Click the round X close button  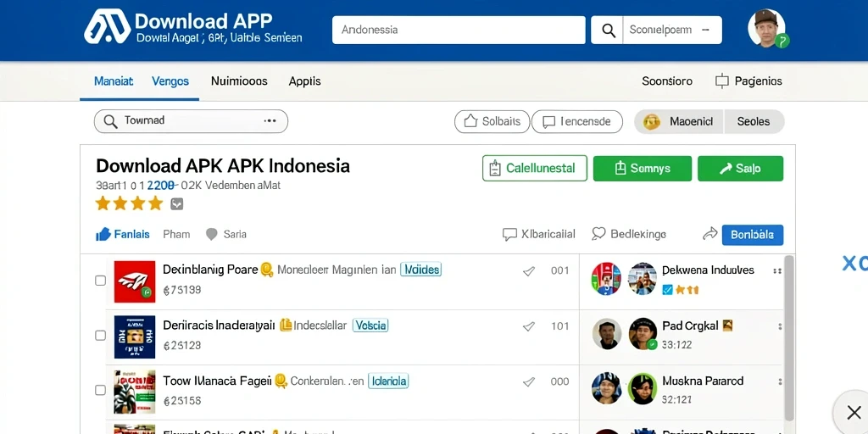(853, 412)
